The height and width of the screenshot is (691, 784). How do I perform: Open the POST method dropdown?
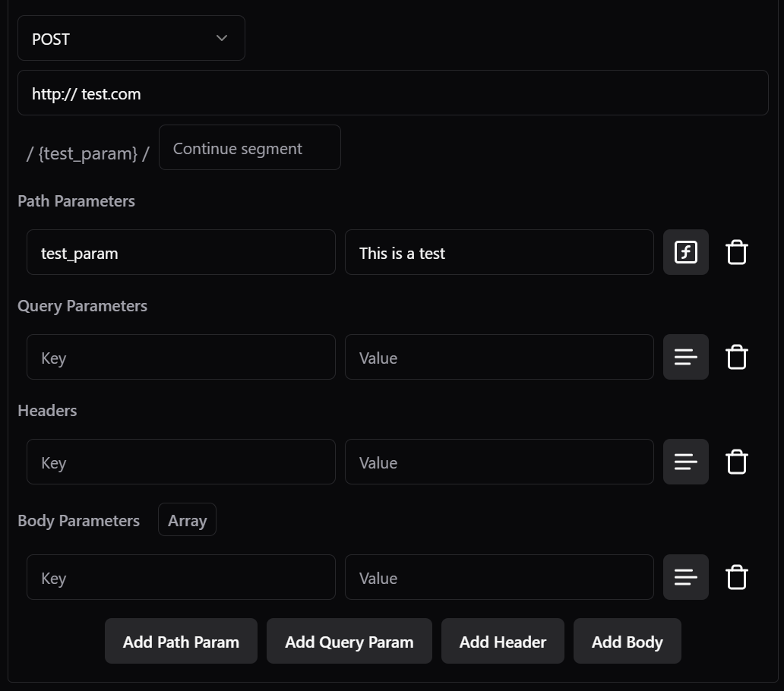[x=131, y=39]
